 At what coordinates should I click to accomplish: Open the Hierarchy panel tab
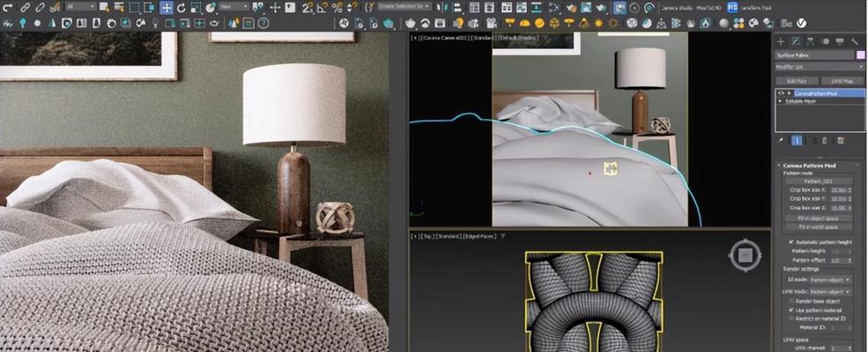pyautogui.click(x=811, y=41)
